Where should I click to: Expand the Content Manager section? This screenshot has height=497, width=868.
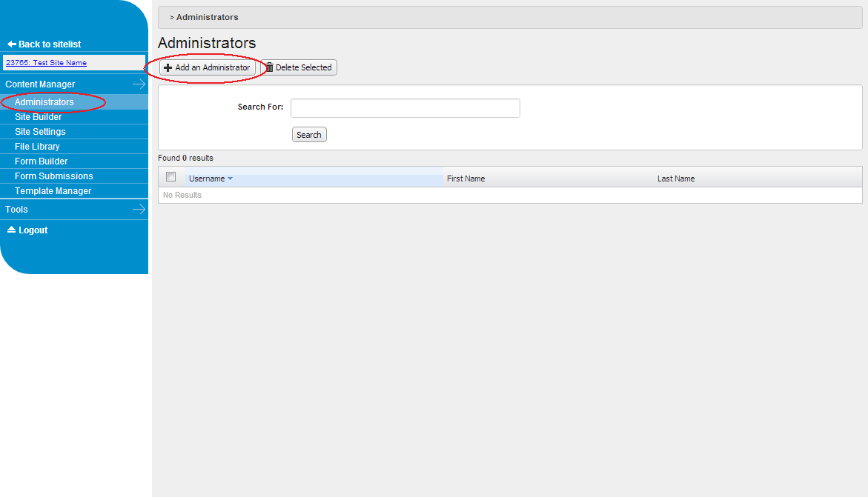coord(40,84)
